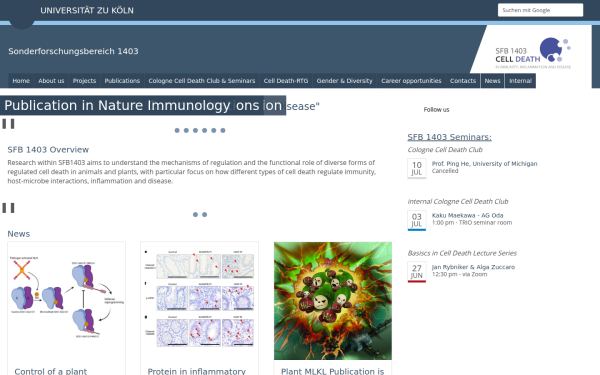The image size is (600, 375).
Task: Click the Universität zu Köln header link
Action: (x=87, y=10)
